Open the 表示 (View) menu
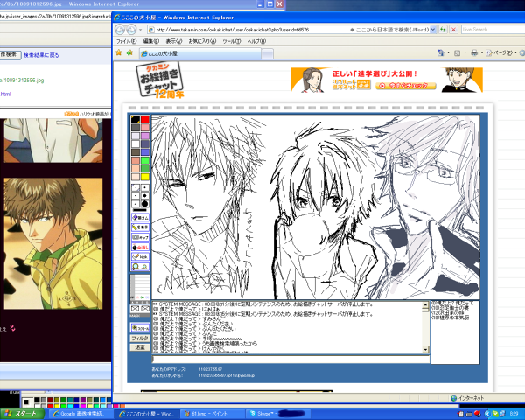The width and height of the screenshot is (525, 420). tap(174, 41)
